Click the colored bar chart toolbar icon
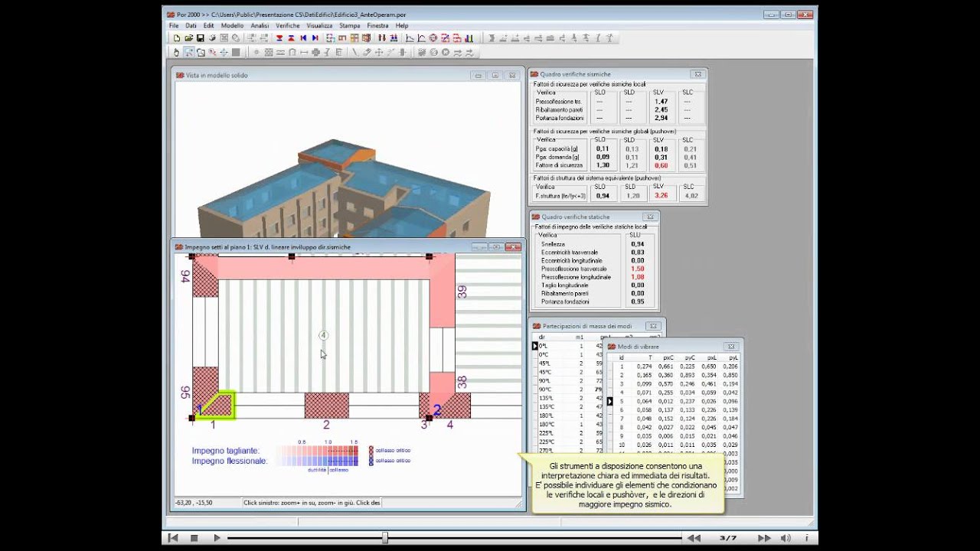980x551 pixels. pyautogui.click(x=469, y=38)
